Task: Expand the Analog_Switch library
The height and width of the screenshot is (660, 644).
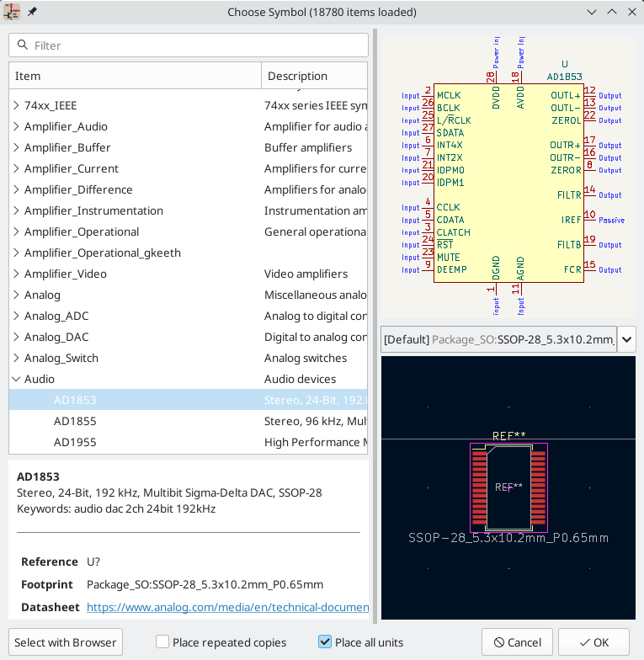Action: point(16,358)
